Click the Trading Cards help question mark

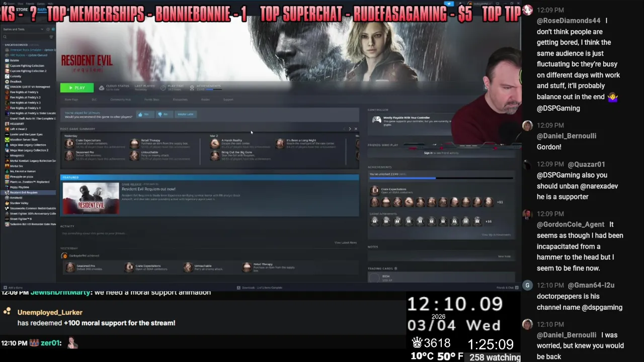click(395, 268)
